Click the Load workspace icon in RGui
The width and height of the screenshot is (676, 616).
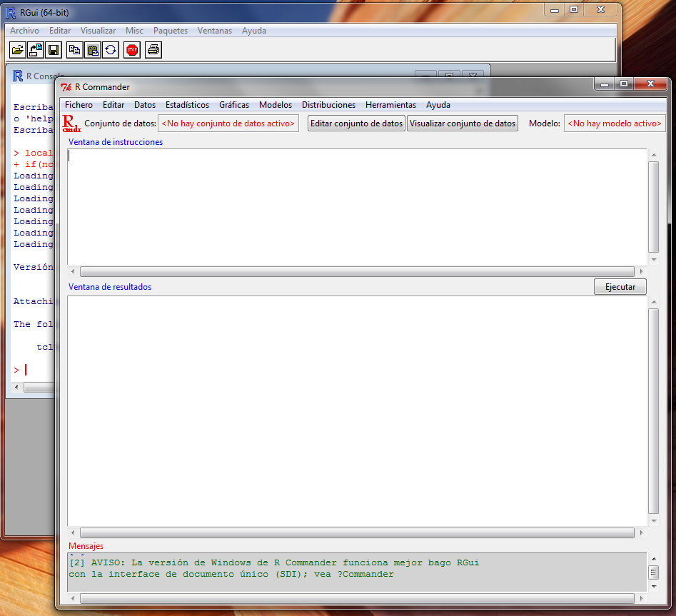[x=35, y=50]
